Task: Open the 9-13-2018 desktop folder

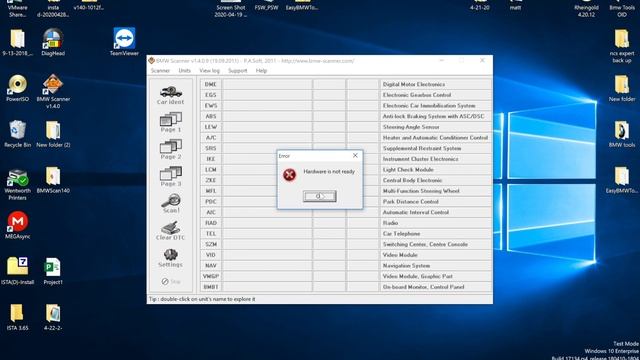Action: (x=17, y=42)
